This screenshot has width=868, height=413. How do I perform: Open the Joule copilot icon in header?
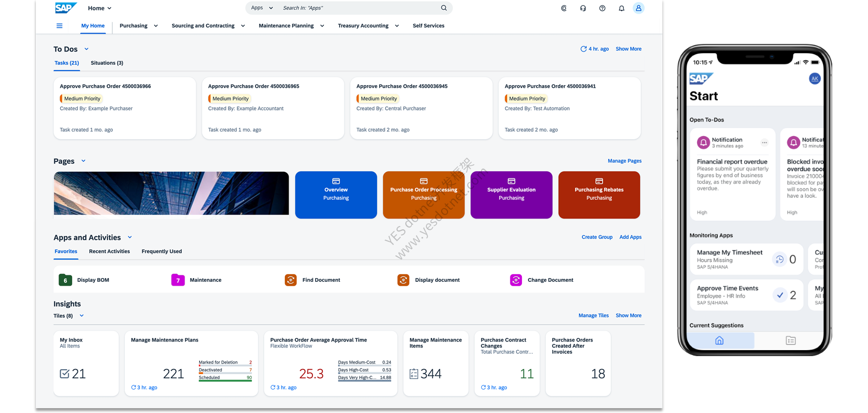tap(564, 8)
